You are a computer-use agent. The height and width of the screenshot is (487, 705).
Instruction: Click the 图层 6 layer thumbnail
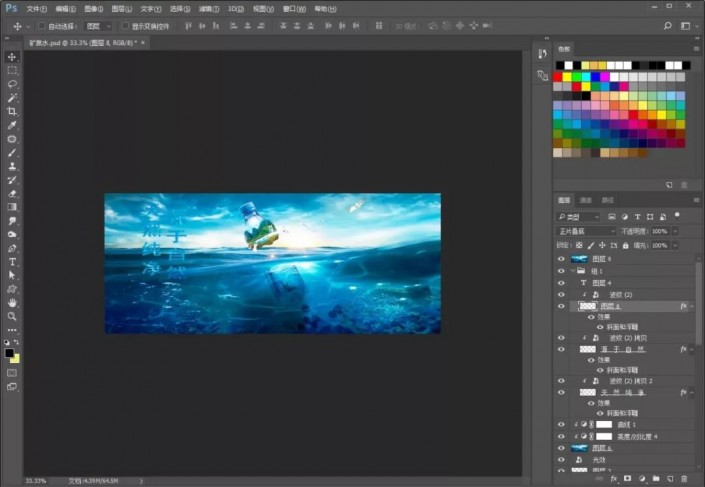pos(579,448)
